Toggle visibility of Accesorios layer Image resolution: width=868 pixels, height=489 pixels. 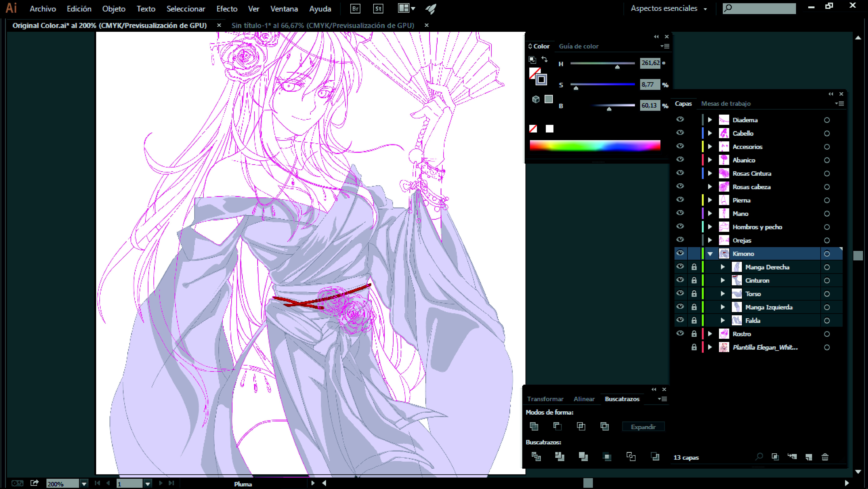click(x=680, y=146)
